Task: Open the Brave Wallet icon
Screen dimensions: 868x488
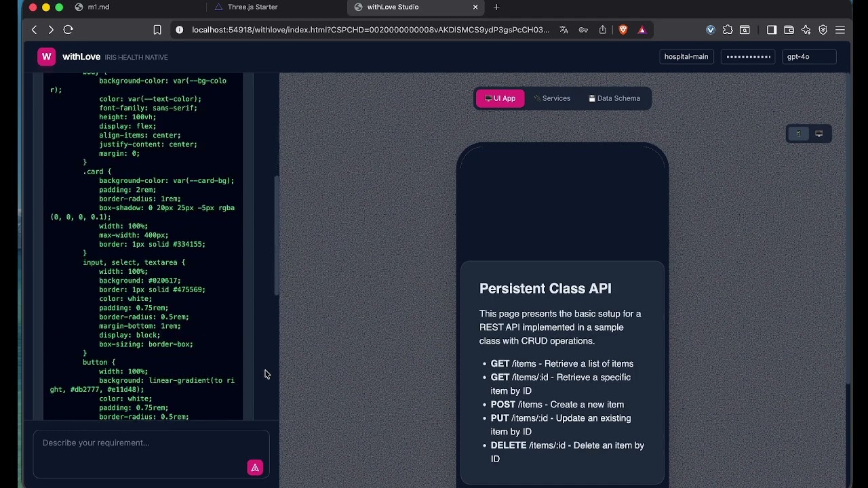Action: (789, 30)
